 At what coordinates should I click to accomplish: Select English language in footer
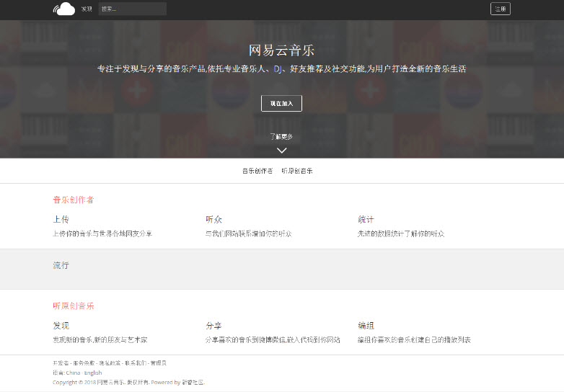coord(93,373)
